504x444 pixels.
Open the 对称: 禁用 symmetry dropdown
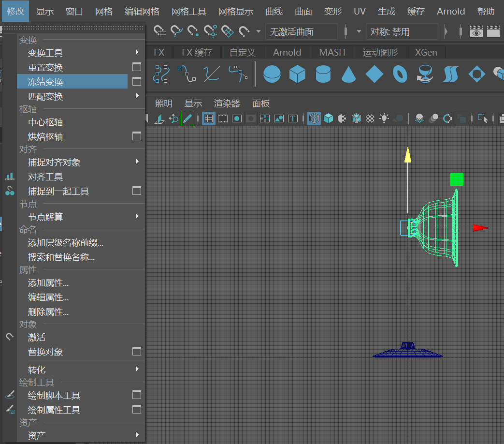tap(402, 31)
